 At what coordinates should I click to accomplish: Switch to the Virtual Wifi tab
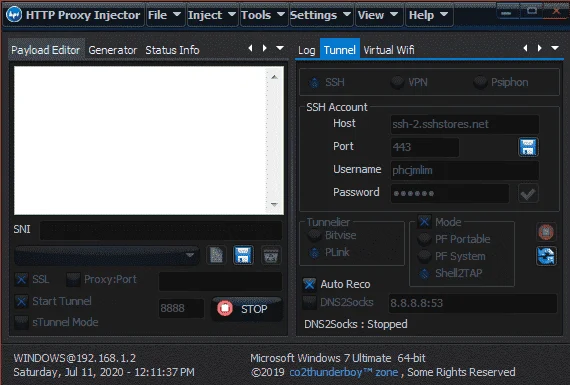click(x=389, y=50)
